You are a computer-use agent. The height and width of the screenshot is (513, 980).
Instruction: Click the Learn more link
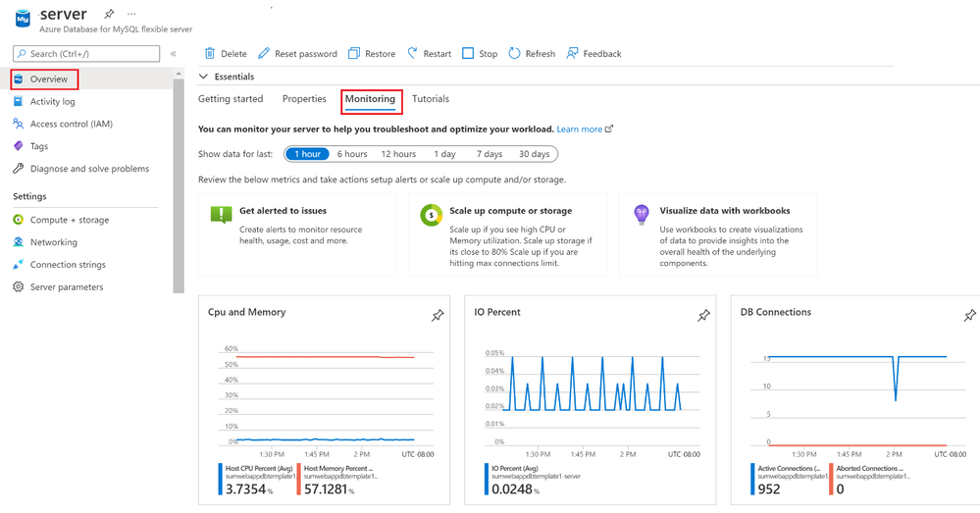click(580, 129)
